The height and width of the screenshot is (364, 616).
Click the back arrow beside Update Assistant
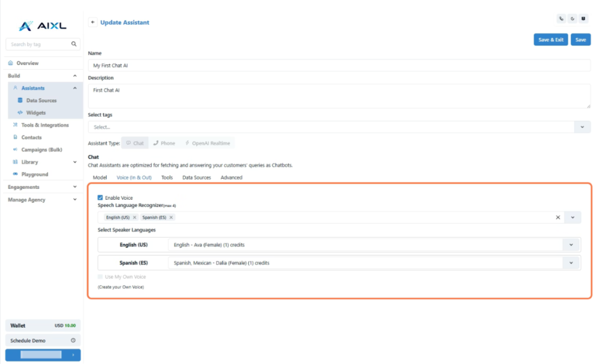point(93,22)
